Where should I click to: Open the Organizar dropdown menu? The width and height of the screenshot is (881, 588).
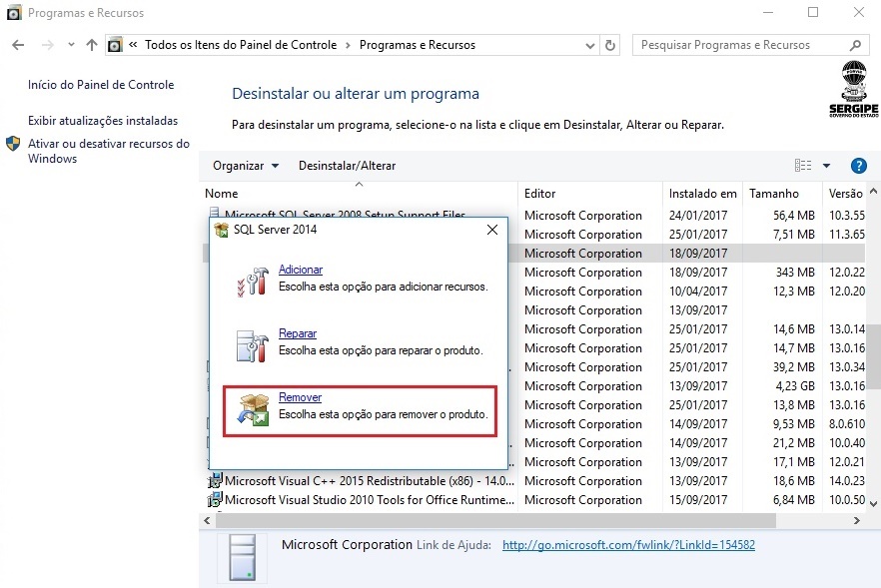coord(246,166)
